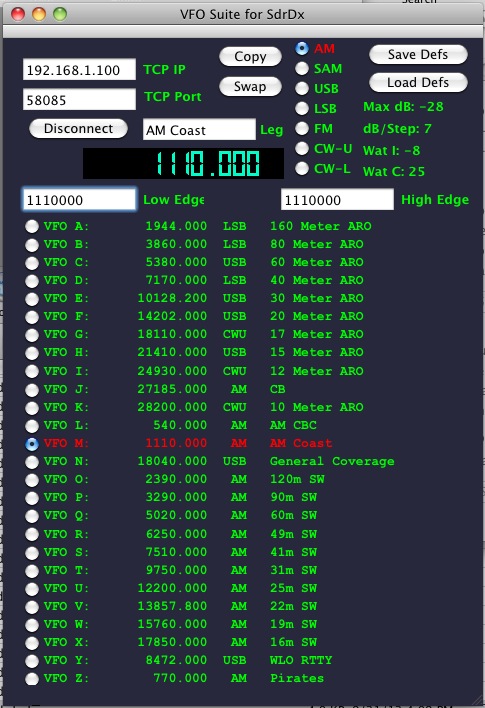The image size is (485, 708).
Task: Select the USB mode radio button
Action: pyautogui.click(x=302, y=88)
